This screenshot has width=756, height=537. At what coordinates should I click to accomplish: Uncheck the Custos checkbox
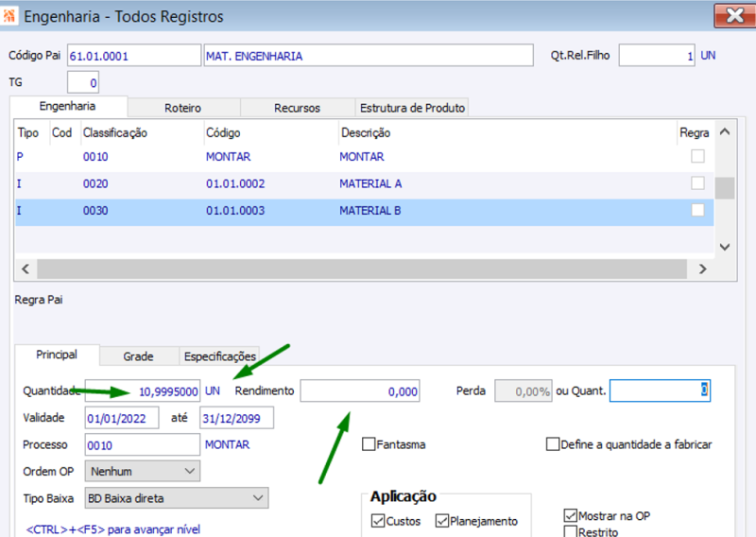(x=378, y=521)
